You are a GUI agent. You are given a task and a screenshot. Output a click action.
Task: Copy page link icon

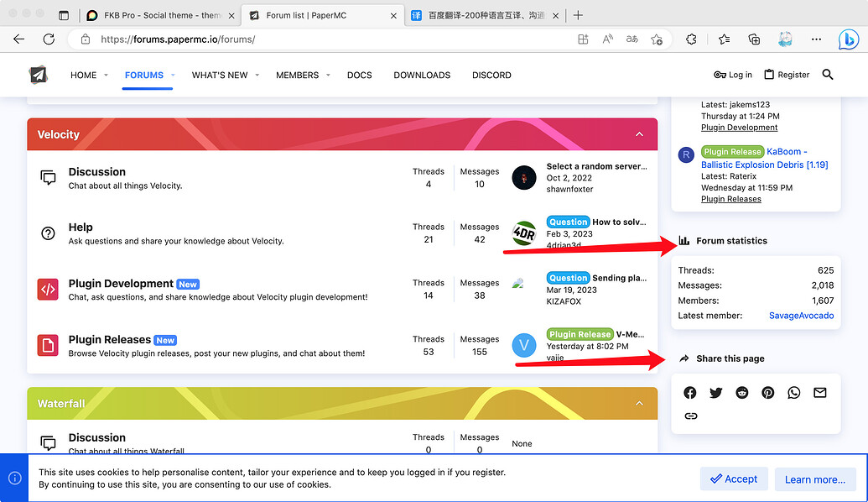click(x=690, y=416)
